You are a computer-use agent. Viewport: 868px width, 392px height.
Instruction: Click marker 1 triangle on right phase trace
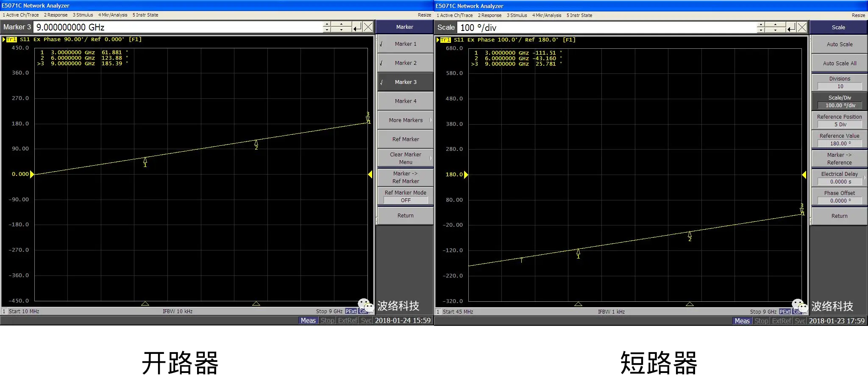tap(578, 252)
